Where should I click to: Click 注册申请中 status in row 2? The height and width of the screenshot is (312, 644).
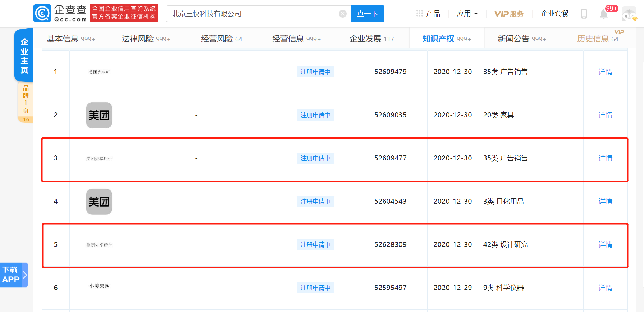(315, 115)
